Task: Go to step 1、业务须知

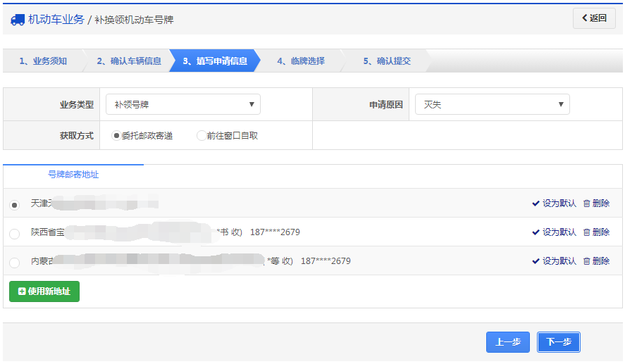Action: [42, 61]
